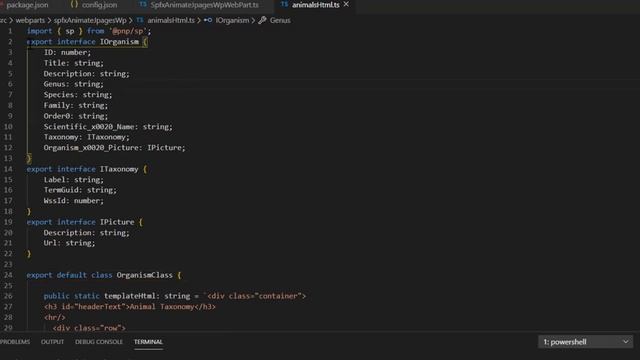
Task: Select the animalsHtml.ts tab
Action: click(316, 5)
